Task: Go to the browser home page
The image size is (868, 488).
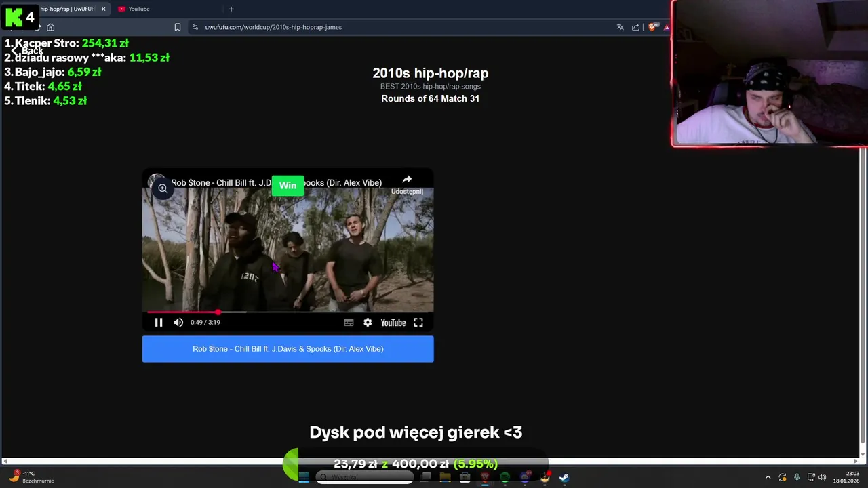Action: pos(50,27)
